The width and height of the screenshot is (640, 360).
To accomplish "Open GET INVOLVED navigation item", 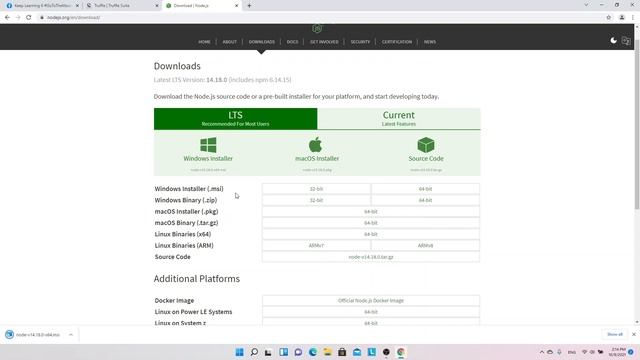I will (x=324, y=42).
